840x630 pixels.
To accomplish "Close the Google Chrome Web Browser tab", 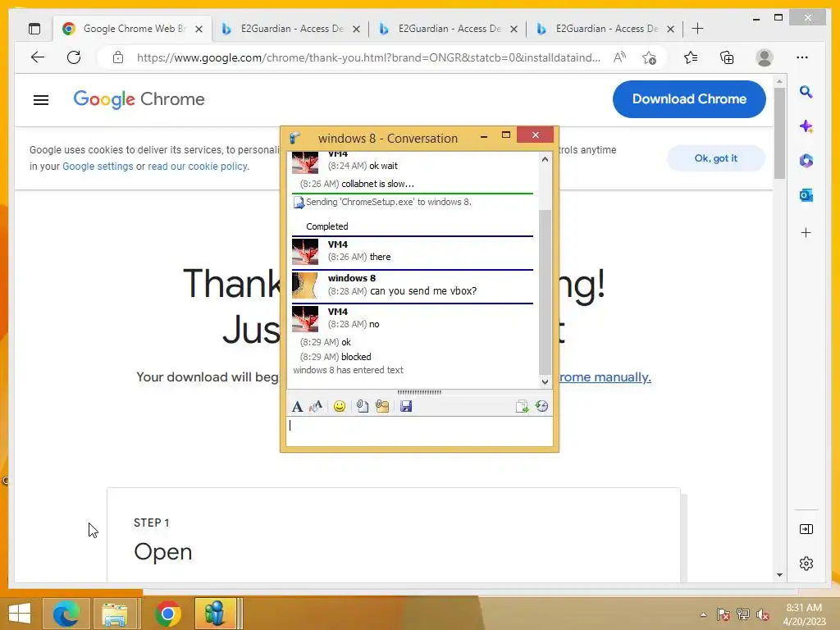I will pyautogui.click(x=199, y=29).
